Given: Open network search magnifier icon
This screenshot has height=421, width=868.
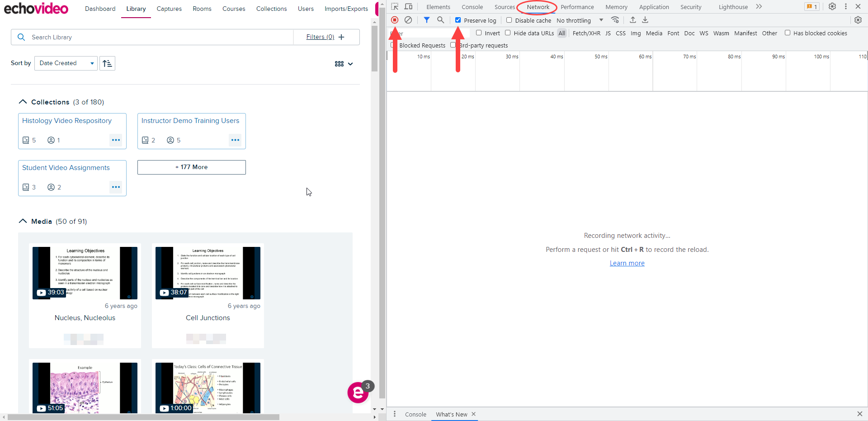Looking at the screenshot, I should (440, 20).
